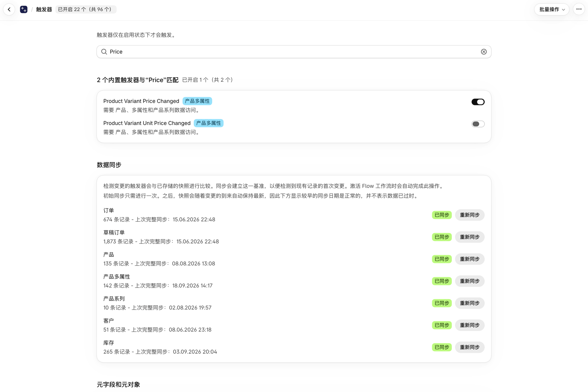The width and height of the screenshot is (588, 392).
Task: Focus the Price search field
Action: (x=294, y=52)
